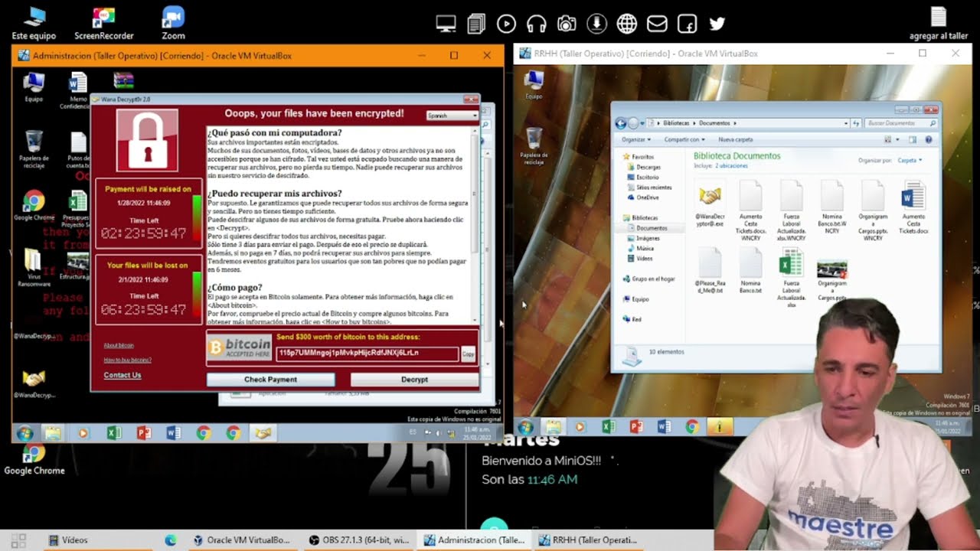Viewport: 980px width, 551px height.
Task: Open Papelera de reciclaje on RRHH desktop
Action: (534, 146)
